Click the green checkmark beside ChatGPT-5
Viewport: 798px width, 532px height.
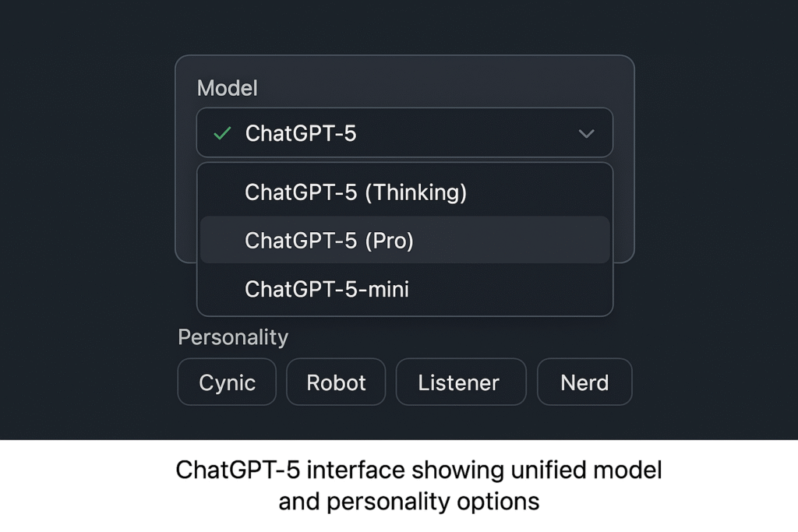pyautogui.click(x=222, y=134)
